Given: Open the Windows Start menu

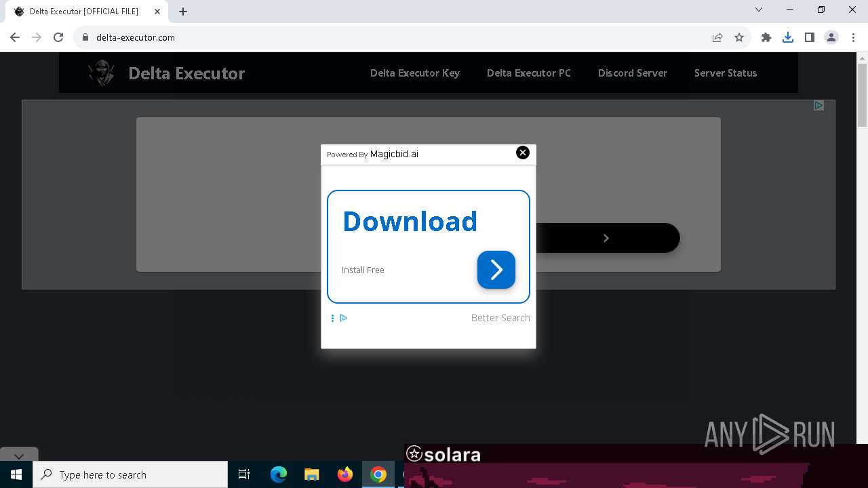Looking at the screenshot, I should pyautogui.click(x=16, y=474).
